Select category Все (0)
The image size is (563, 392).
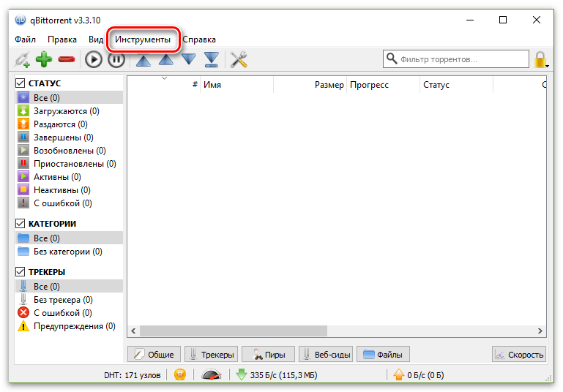coord(70,238)
